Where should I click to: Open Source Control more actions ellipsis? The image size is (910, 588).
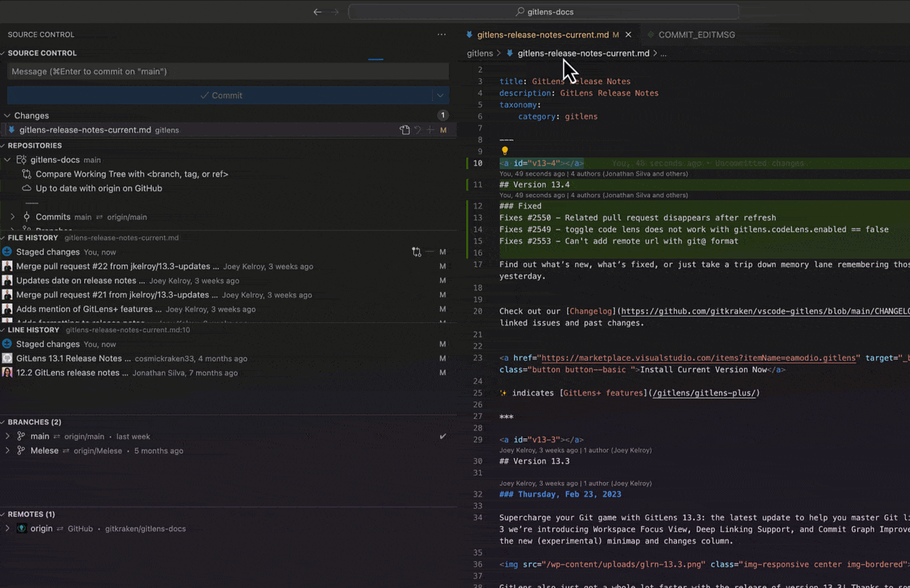pos(442,34)
